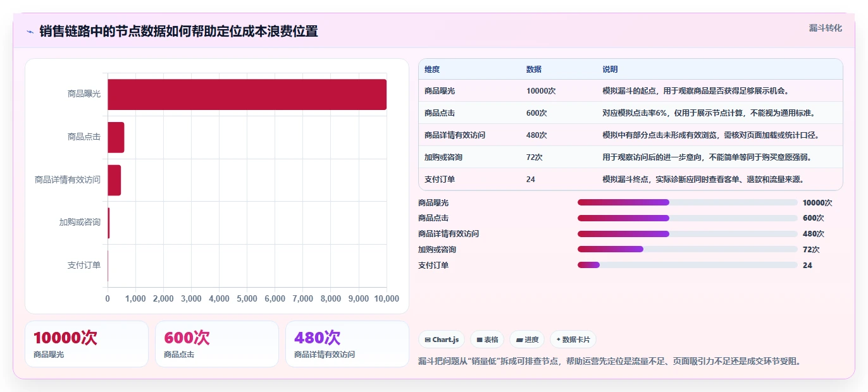
Task: Select the Chart.js chip
Action: pos(442,340)
